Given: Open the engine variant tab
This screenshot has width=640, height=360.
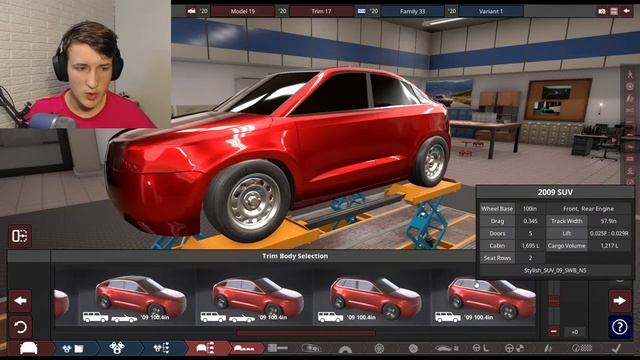Looking at the screenshot, I should 117,348.
